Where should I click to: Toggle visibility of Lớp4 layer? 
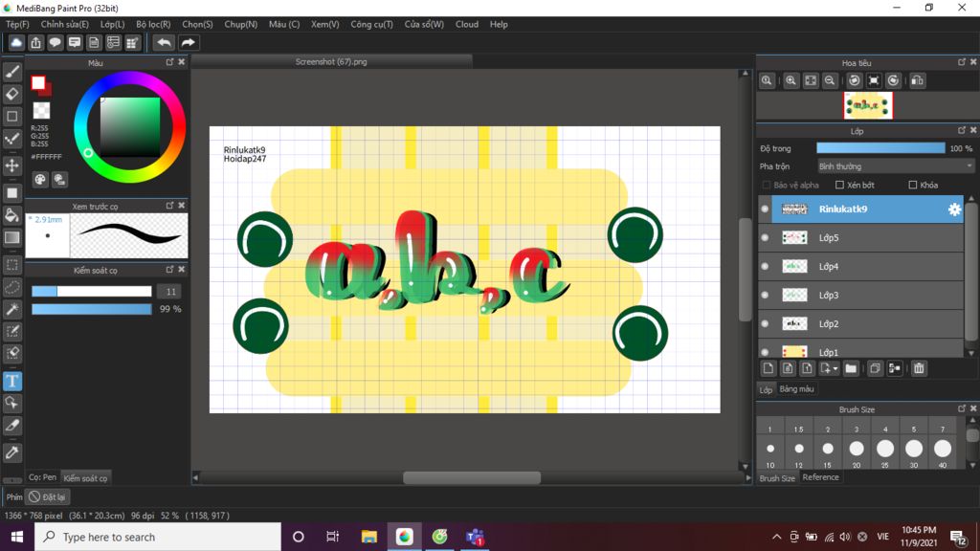[765, 267]
